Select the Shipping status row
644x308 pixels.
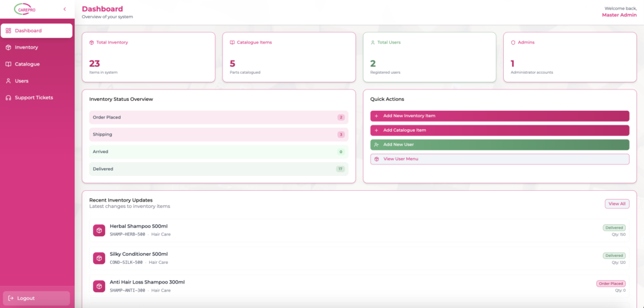(x=218, y=135)
